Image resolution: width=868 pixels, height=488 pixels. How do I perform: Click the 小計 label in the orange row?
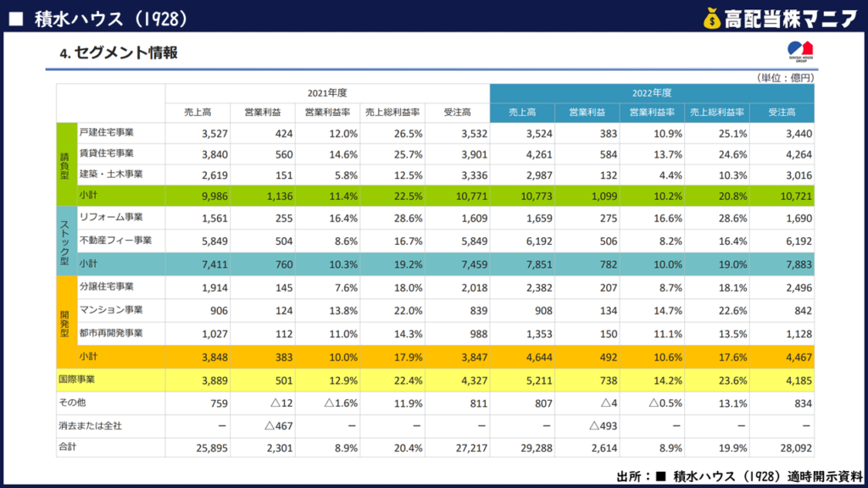(x=88, y=357)
